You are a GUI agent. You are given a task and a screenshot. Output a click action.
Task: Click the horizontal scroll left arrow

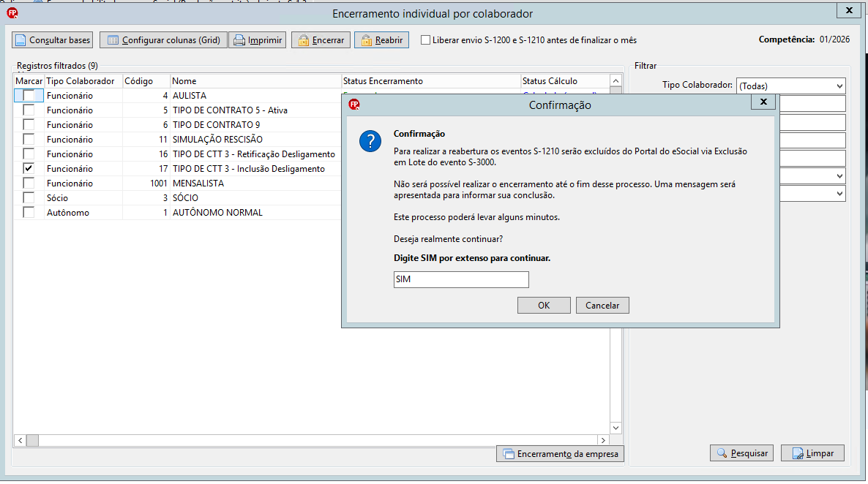click(x=20, y=440)
